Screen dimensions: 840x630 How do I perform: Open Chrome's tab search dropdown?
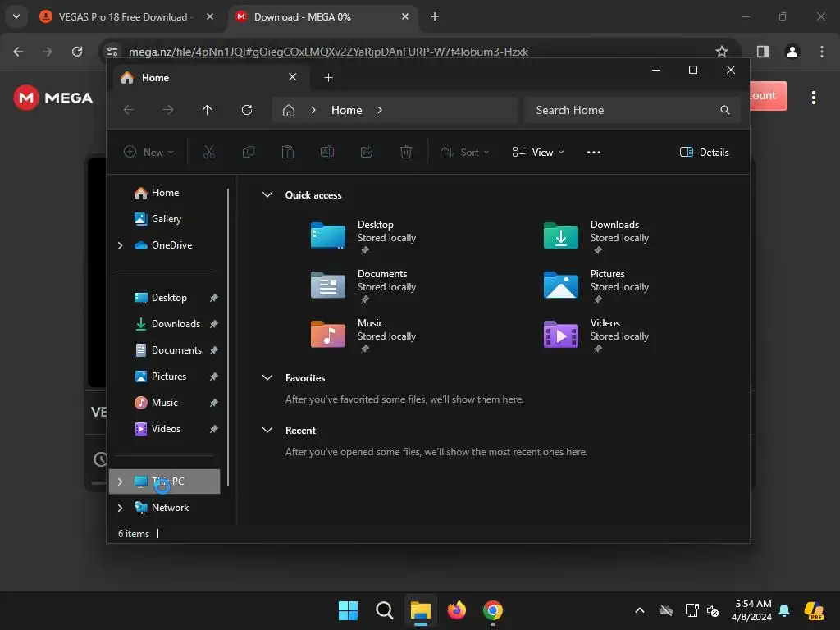[16, 16]
